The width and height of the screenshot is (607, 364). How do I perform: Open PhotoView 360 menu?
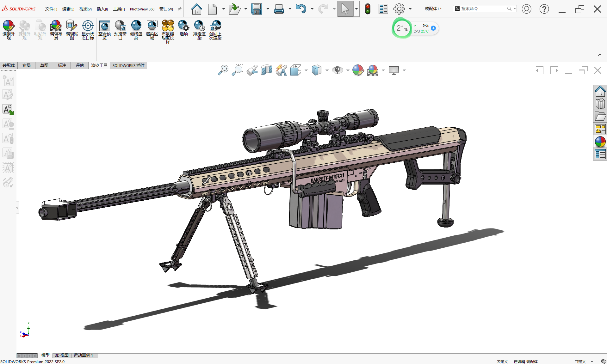coord(142,9)
